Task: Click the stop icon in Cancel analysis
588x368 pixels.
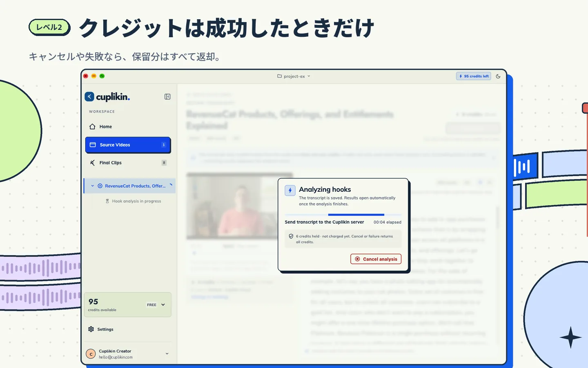Action: click(358, 259)
